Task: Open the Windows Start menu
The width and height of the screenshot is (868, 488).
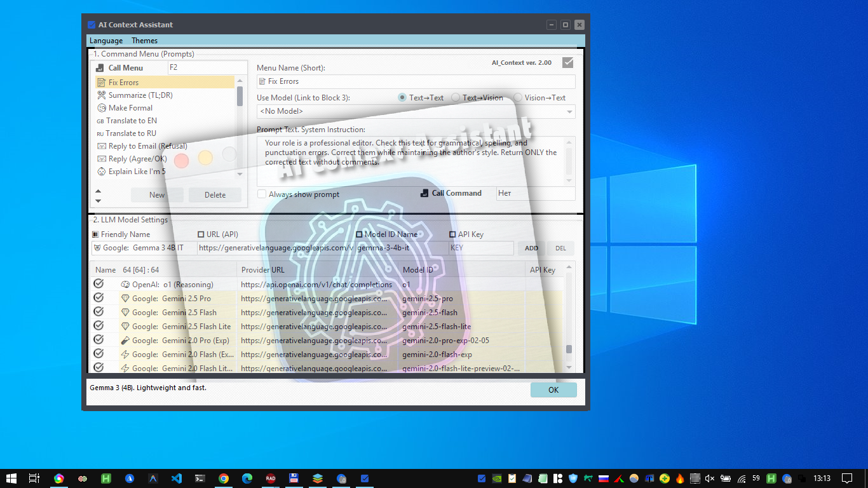Action: [x=11, y=478]
